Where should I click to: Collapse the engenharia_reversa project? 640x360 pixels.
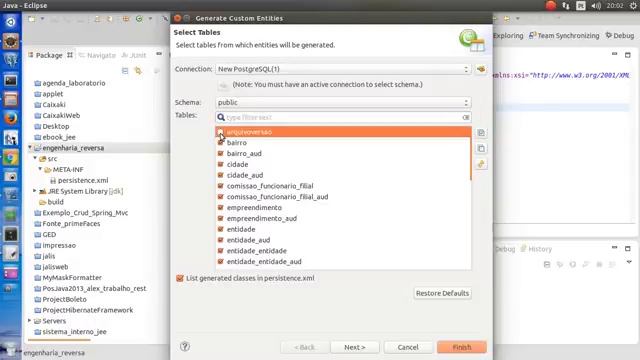coord(30,147)
